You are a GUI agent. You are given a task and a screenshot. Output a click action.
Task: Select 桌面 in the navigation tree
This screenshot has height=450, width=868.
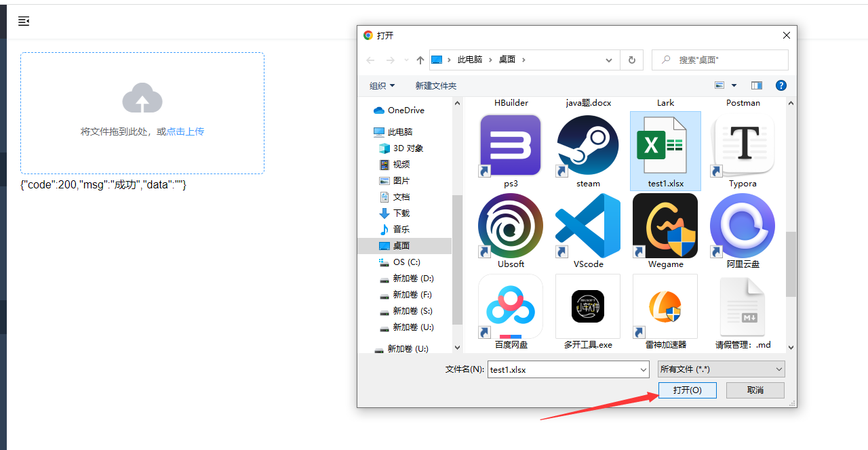tap(404, 246)
